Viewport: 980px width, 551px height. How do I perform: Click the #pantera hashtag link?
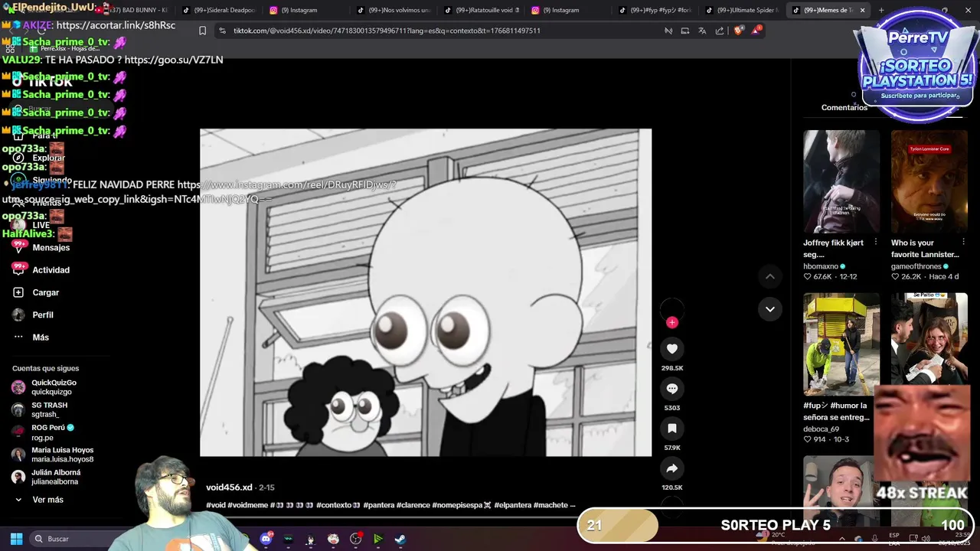[x=378, y=505]
